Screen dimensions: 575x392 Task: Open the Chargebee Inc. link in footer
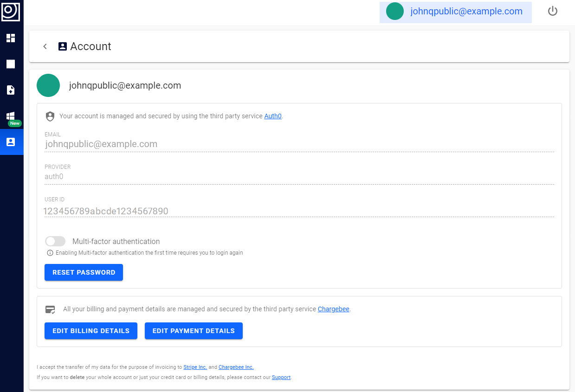(x=236, y=367)
